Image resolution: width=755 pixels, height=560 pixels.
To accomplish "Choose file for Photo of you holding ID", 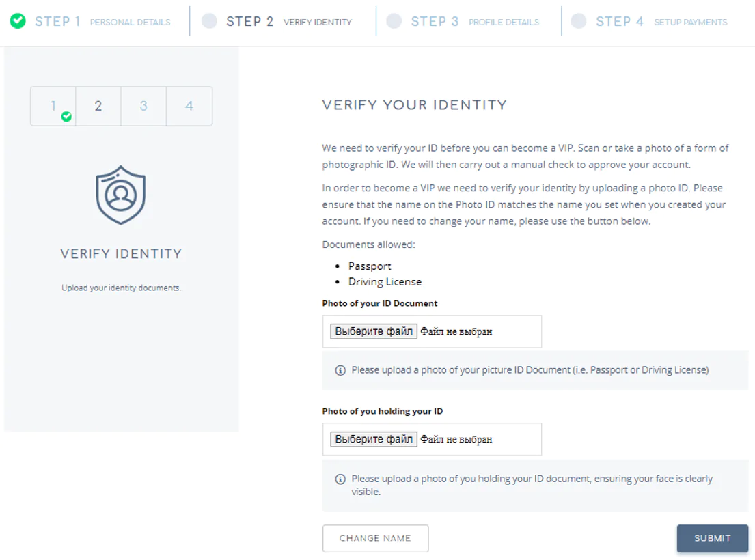I will coord(374,439).
